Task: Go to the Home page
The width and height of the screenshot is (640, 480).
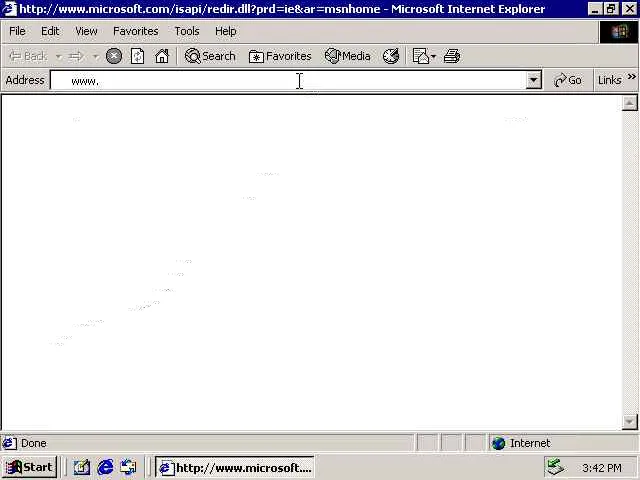Action: (162, 56)
